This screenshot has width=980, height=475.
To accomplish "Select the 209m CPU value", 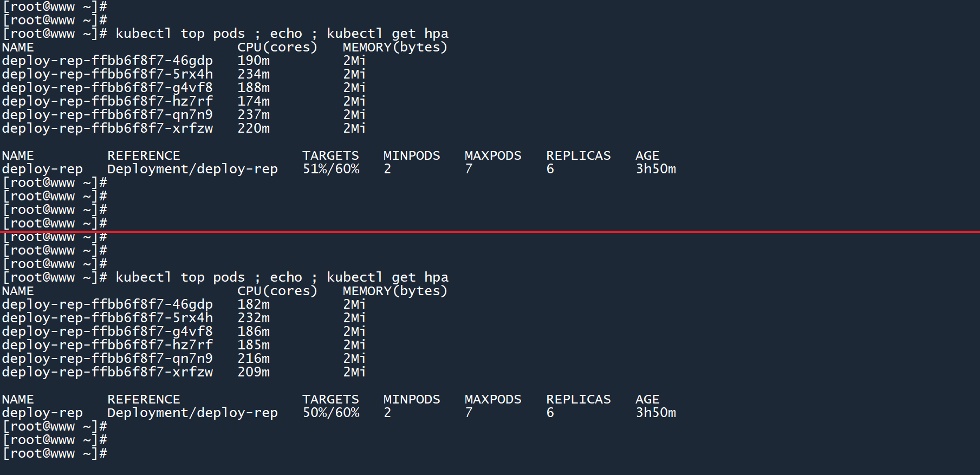I will pyautogui.click(x=254, y=372).
